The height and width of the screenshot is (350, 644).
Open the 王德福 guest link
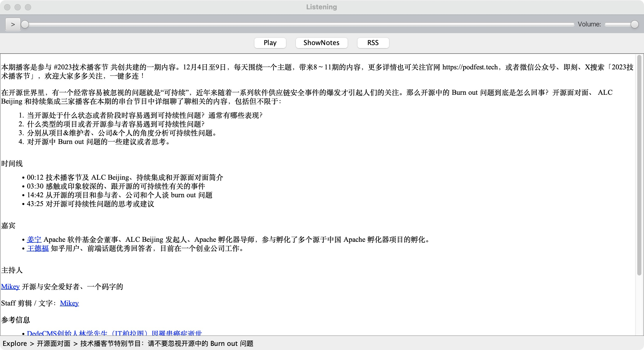point(38,248)
